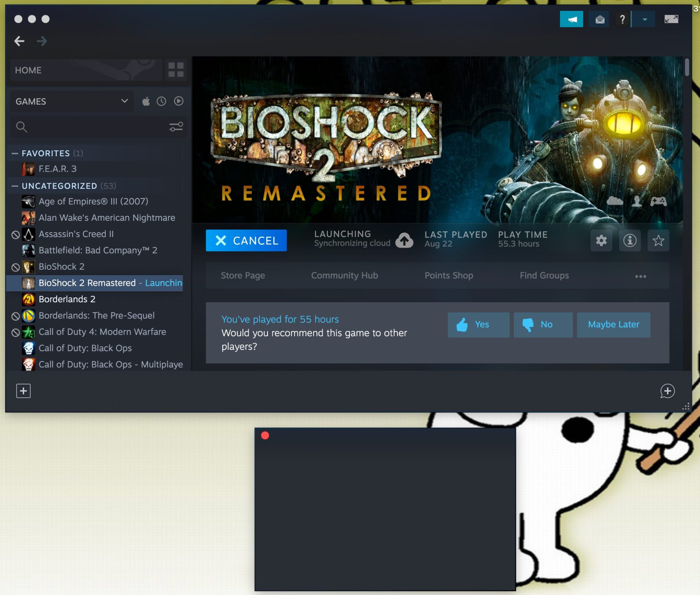This screenshot has width=700, height=595.
Task: Toggle macOS games filter icon
Action: [x=146, y=101]
